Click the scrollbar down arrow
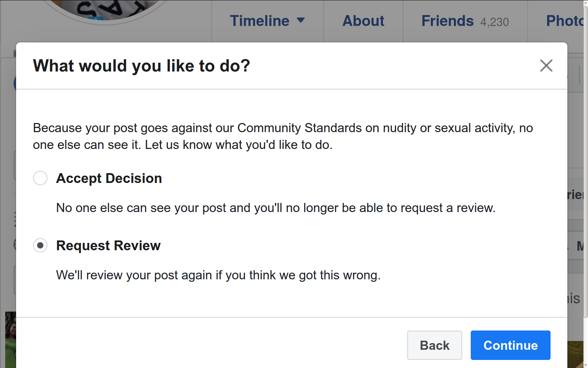The width and height of the screenshot is (588, 368). [x=586, y=365]
